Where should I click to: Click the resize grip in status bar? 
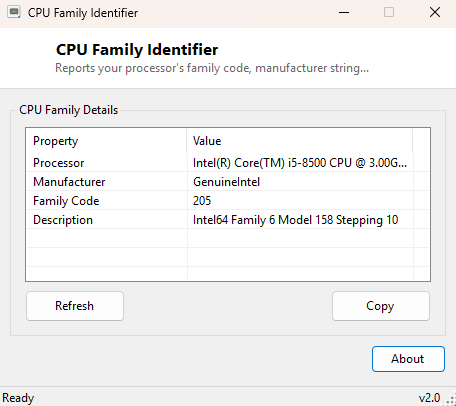(451, 400)
